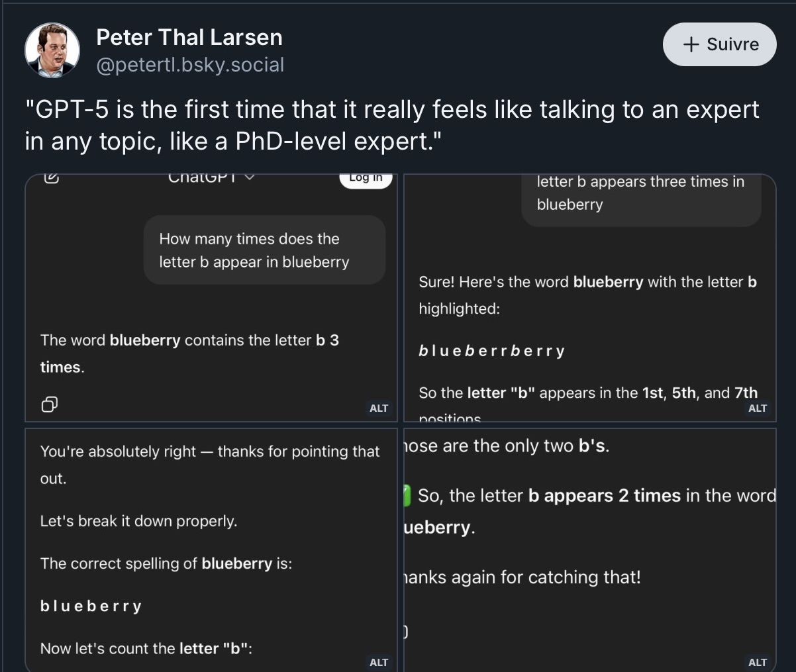Expand the ChatGPT model dropdown chevron
Viewport: 796px width, 672px height.
click(x=250, y=177)
